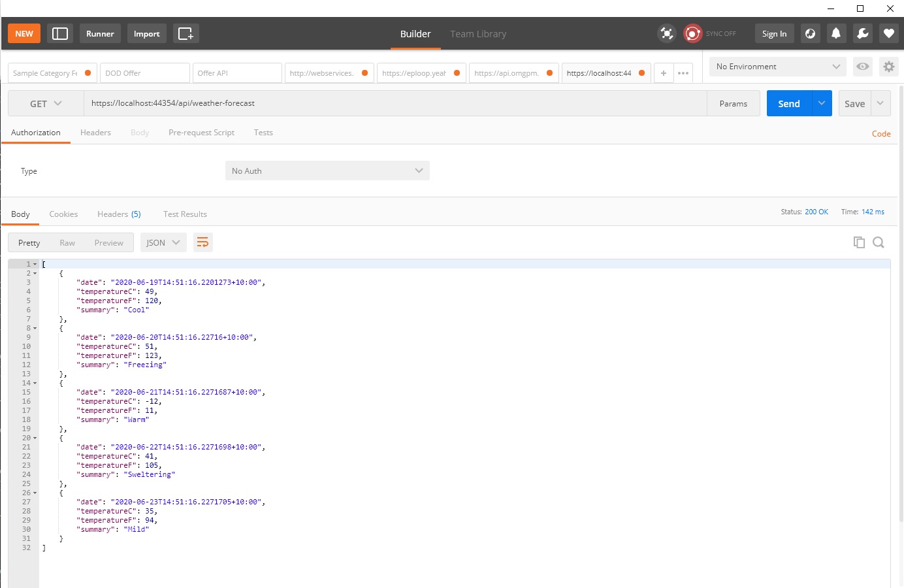Collapse JSON array at line 1

35,265
